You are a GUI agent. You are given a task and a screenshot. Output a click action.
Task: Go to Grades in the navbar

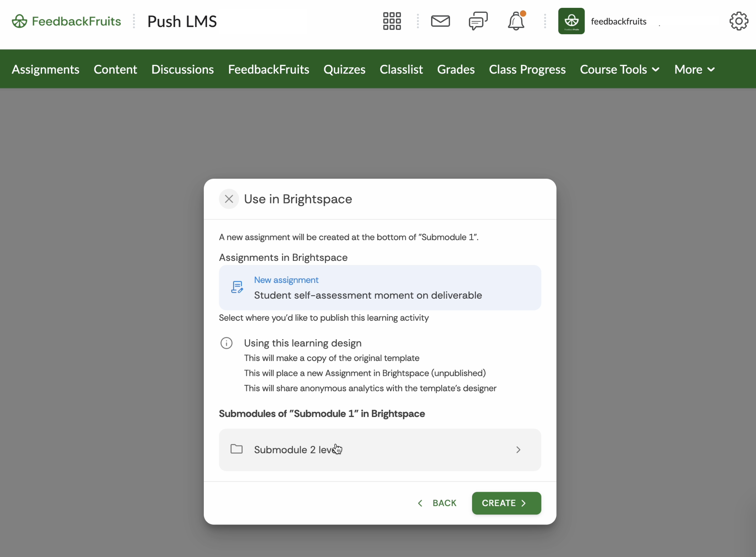(x=456, y=69)
